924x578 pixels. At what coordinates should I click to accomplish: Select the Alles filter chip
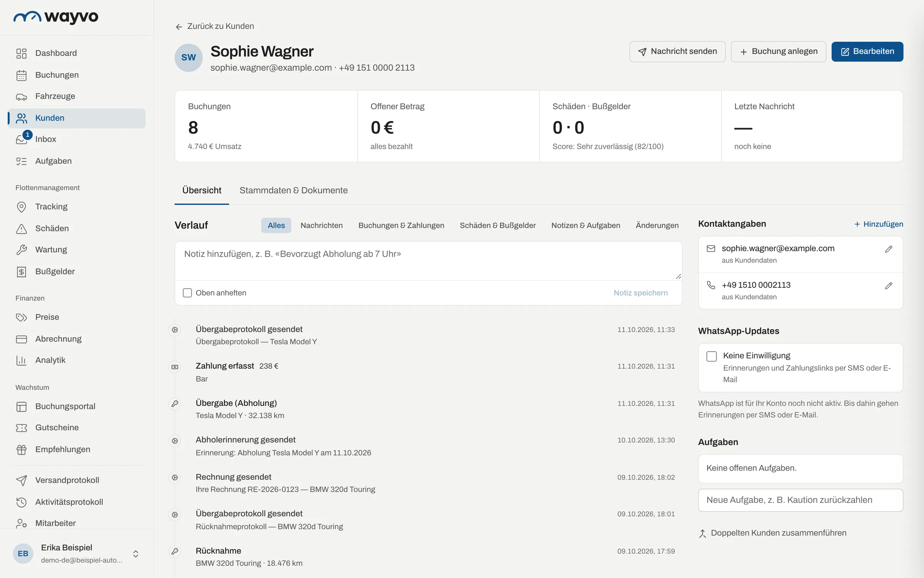tap(276, 225)
